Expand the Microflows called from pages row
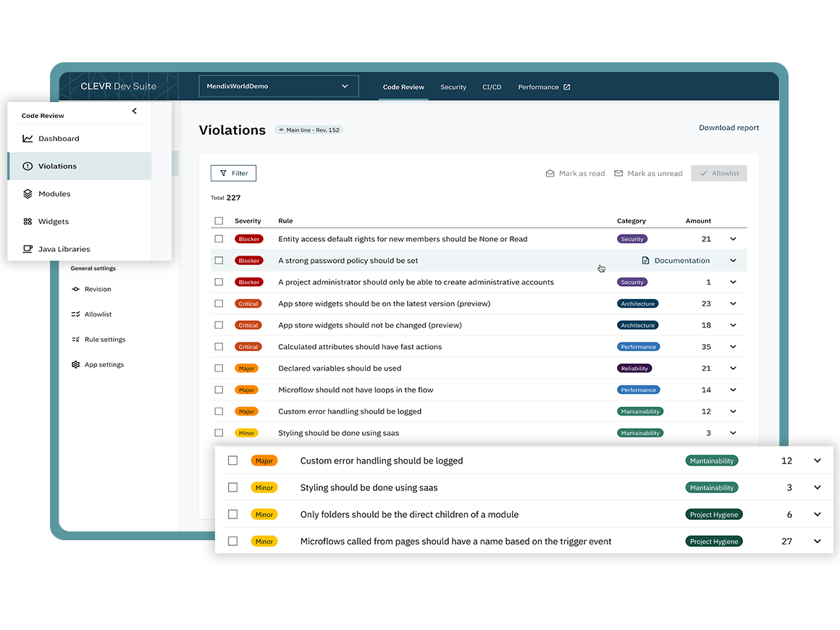Image resolution: width=840 pixels, height=630 pixels. [818, 541]
